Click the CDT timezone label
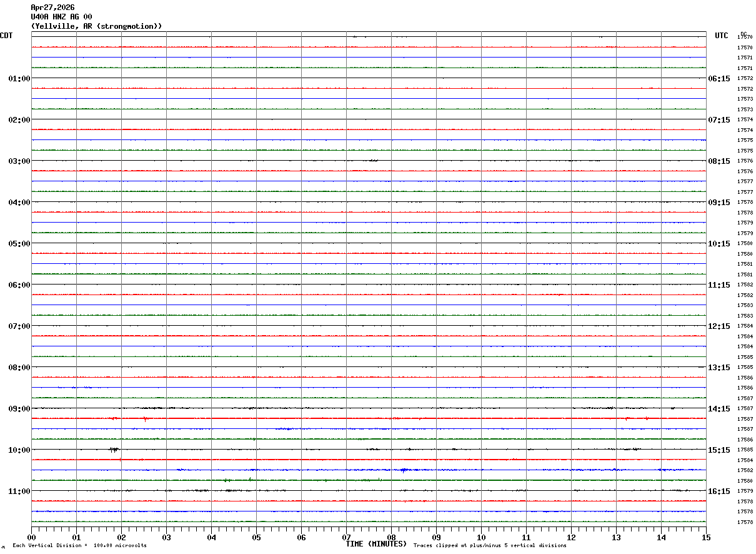This screenshot has width=756, height=554. 6,36
